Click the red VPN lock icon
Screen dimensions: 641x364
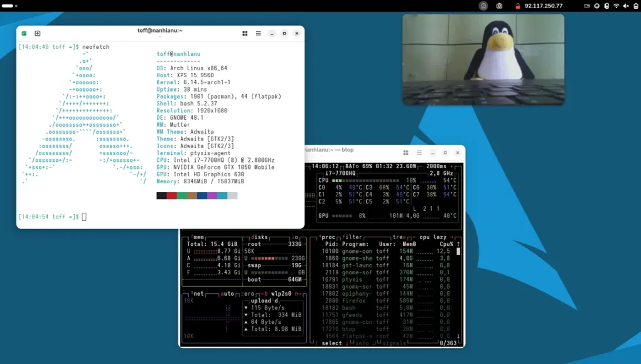tap(517, 6)
